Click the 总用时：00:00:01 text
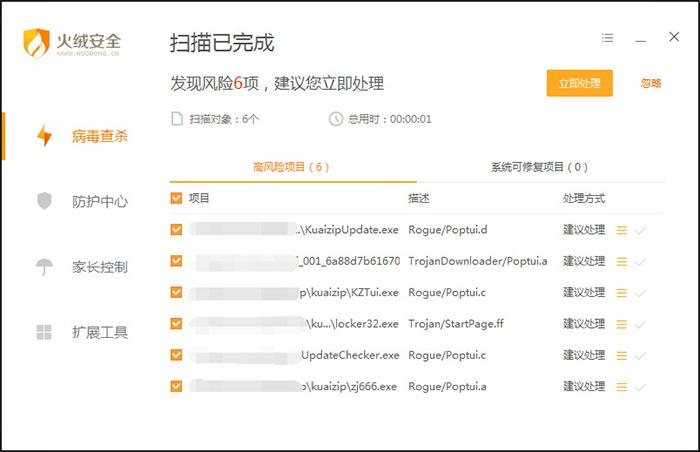700x452 pixels. click(390, 119)
